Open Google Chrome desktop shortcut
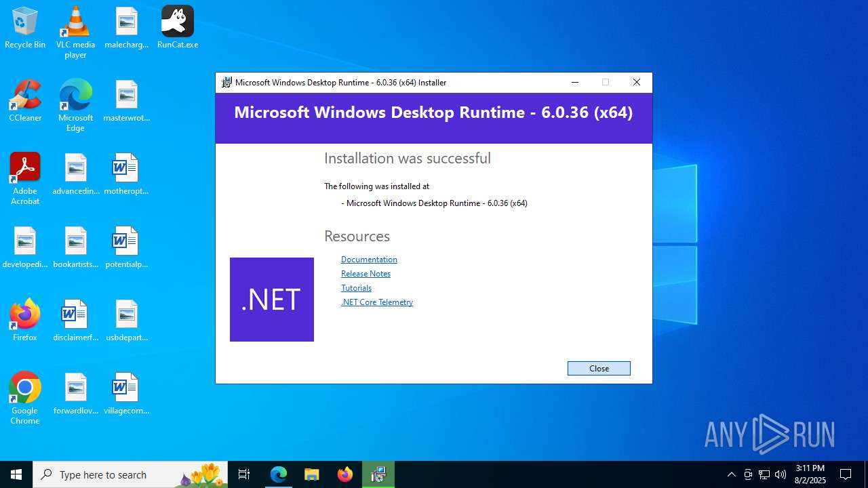 (25, 399)
